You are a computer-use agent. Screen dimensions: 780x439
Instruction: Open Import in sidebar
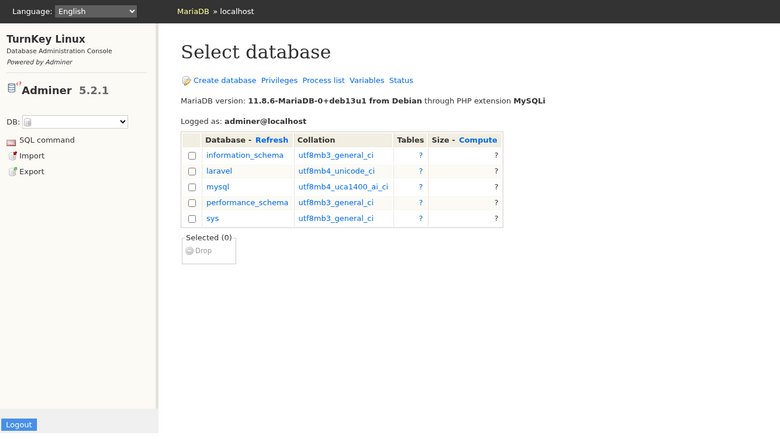(32, 156)
